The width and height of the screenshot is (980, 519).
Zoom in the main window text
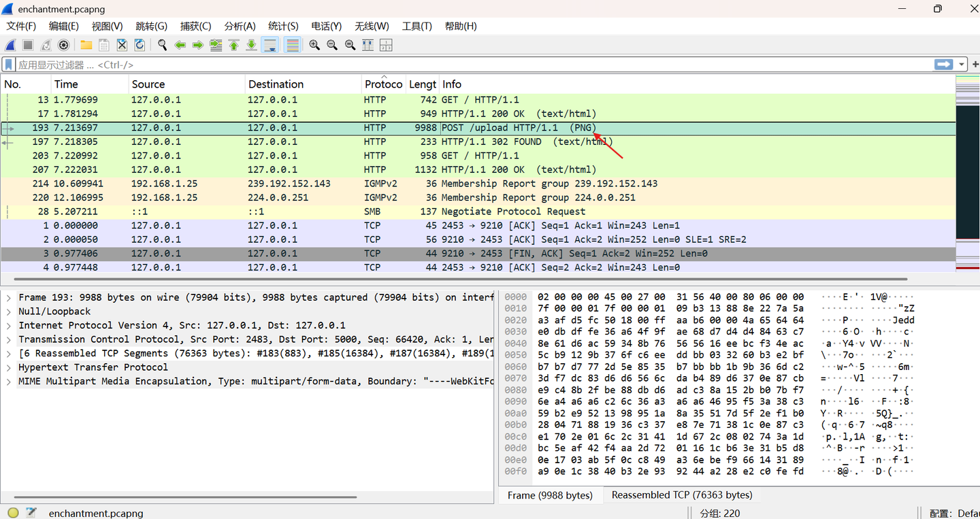(314, 45)
